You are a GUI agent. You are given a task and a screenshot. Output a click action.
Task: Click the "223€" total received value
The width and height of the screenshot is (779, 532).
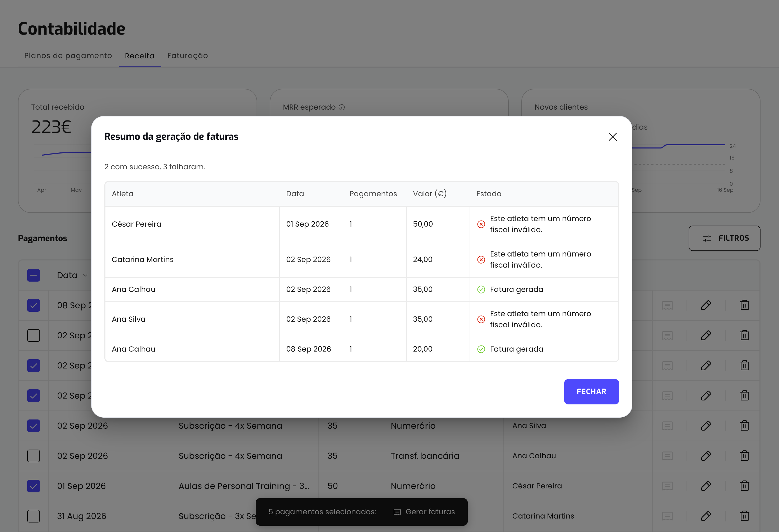[51, 127]
